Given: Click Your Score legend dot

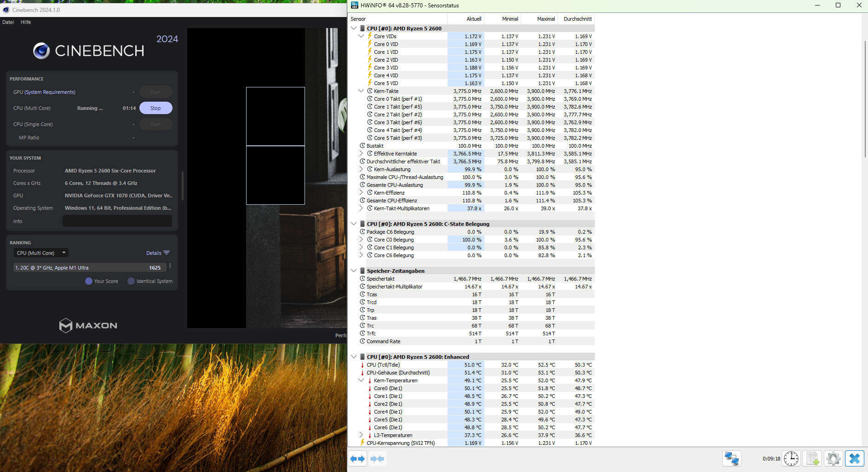Looking at the screenshot, I should pyautogui.click(x=89, y=281).
